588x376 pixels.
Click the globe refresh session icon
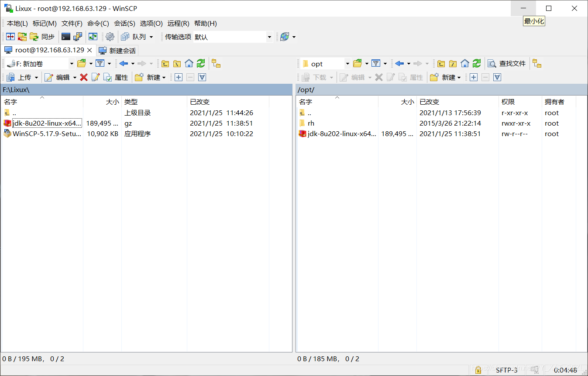285,37
